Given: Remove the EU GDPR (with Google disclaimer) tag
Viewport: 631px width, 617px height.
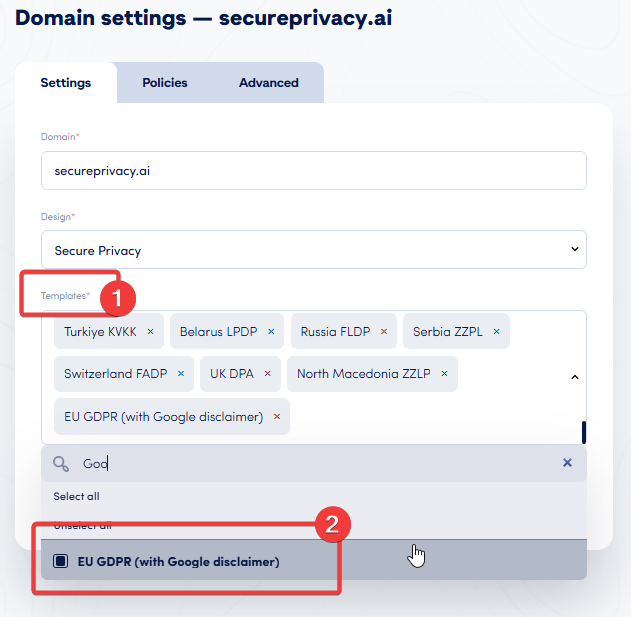Looking at the screenshot, I should pyautogui.click(x=277, y=417).
